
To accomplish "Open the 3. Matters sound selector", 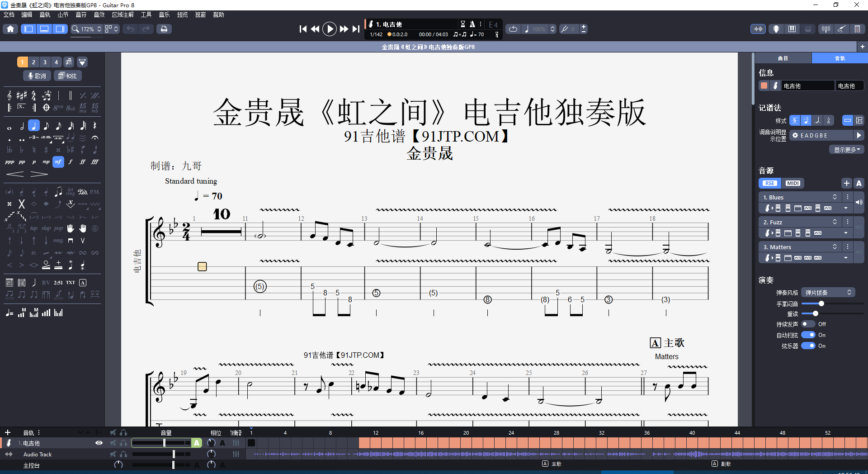I will (x=799, y=247).
